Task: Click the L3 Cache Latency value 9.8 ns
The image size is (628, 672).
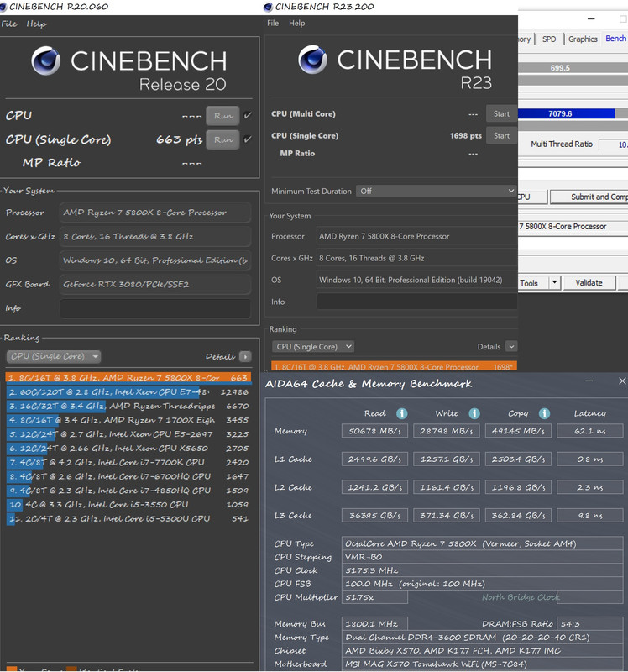Action: pos(590,515)
